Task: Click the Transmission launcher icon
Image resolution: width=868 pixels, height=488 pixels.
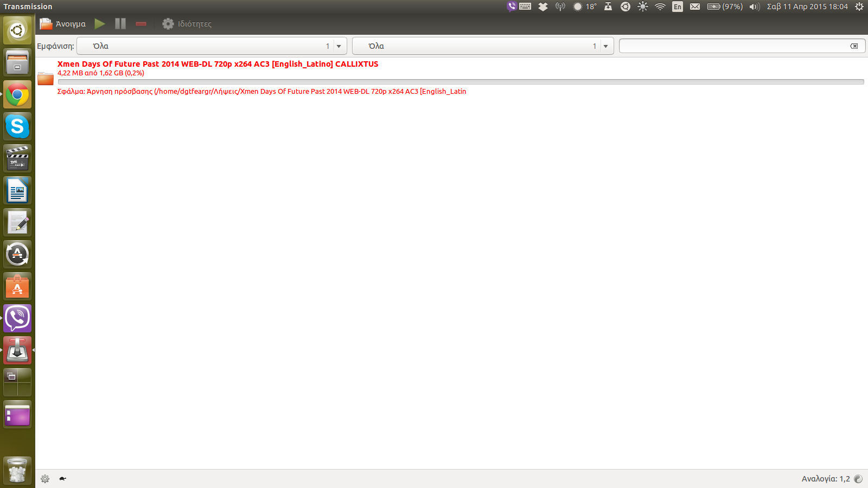Action: pos(17,350)
